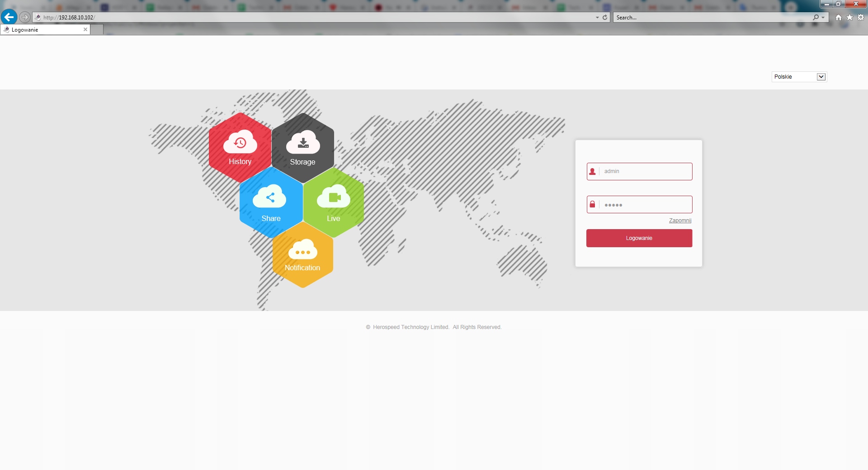This screenshot has width=868, height=470.
Task: Open the browser tools gear icon
Action: [861, 17]
